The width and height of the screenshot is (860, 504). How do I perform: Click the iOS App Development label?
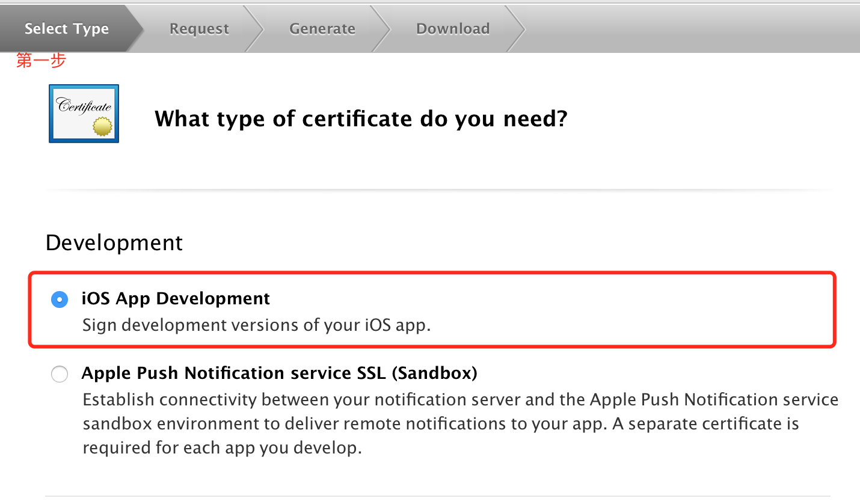point(176,299)
